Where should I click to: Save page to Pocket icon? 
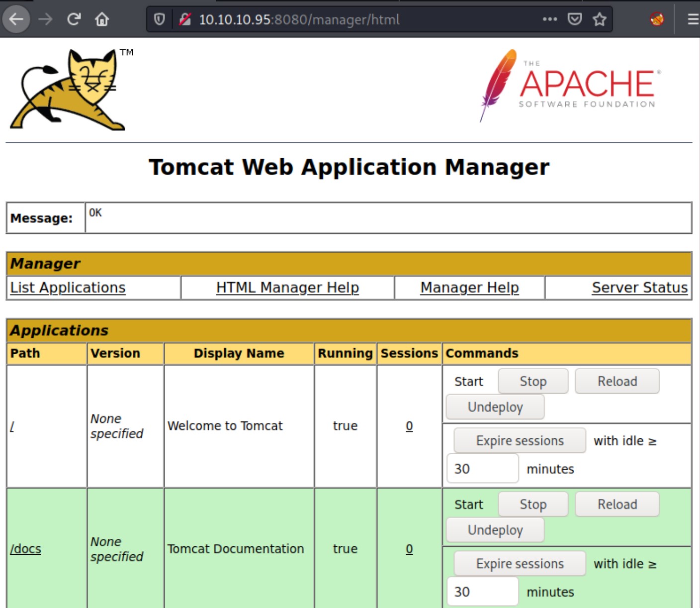pos(575,19)
